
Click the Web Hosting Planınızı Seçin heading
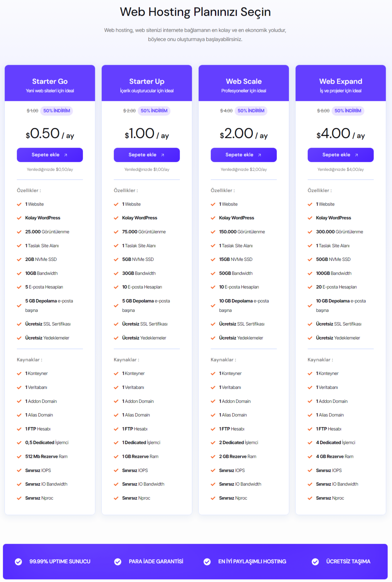tap(195, 12)
